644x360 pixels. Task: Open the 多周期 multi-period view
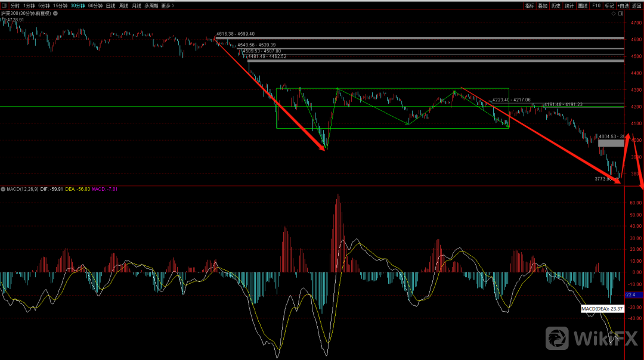(152, 5)
